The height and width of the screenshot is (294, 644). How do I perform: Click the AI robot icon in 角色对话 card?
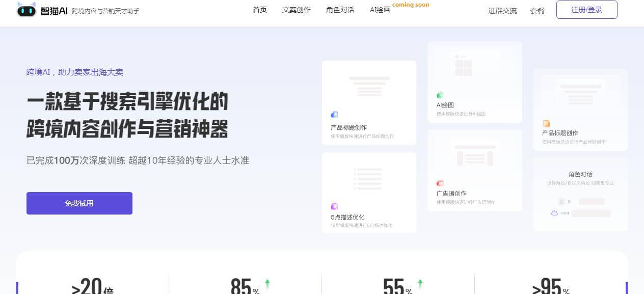coord(554,213)
